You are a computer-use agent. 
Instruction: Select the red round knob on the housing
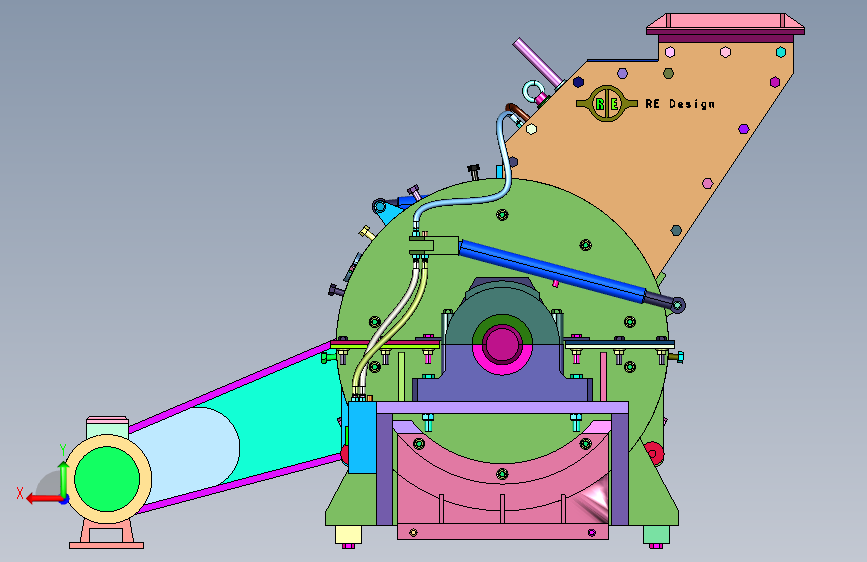pos(654,453)
